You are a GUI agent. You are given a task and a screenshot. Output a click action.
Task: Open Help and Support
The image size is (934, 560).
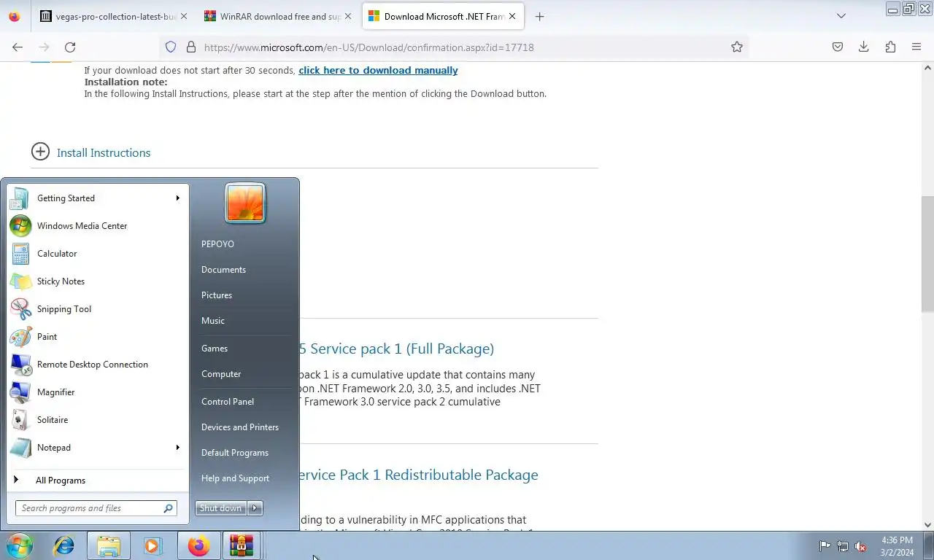point(235,478)
